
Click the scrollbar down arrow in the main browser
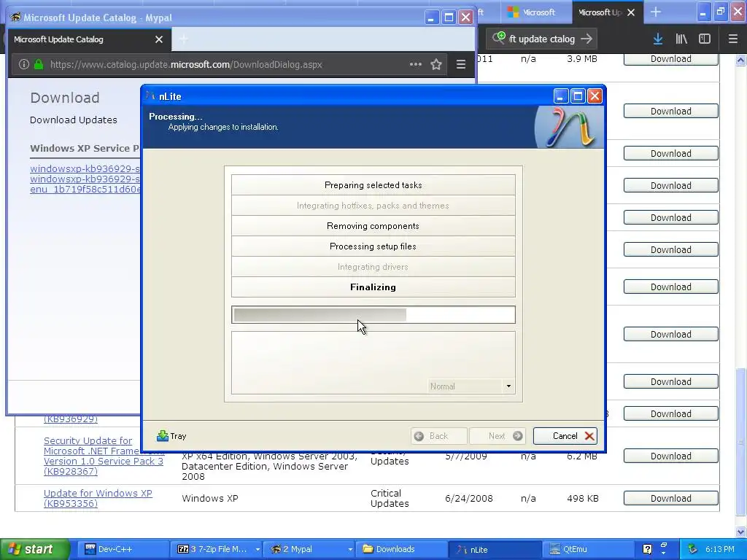(741, 532)
